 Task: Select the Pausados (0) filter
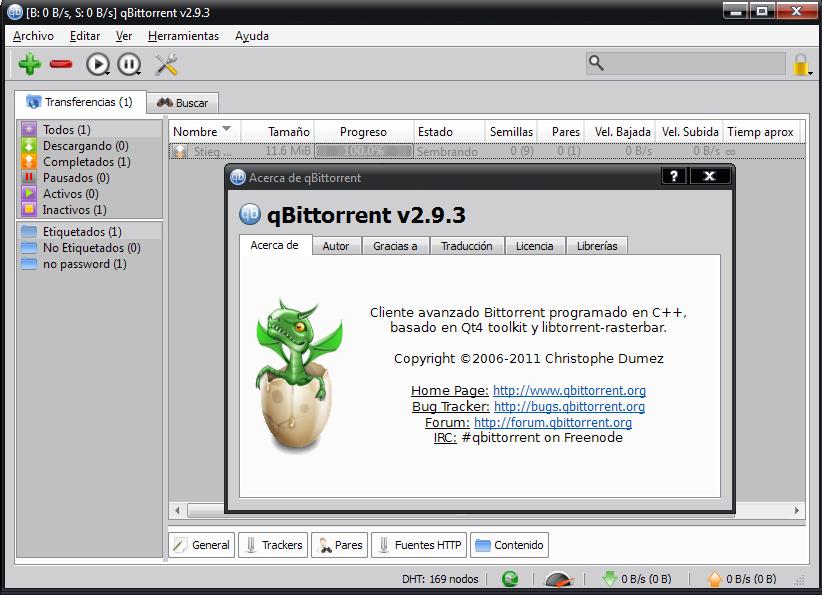tap(90, 178)
